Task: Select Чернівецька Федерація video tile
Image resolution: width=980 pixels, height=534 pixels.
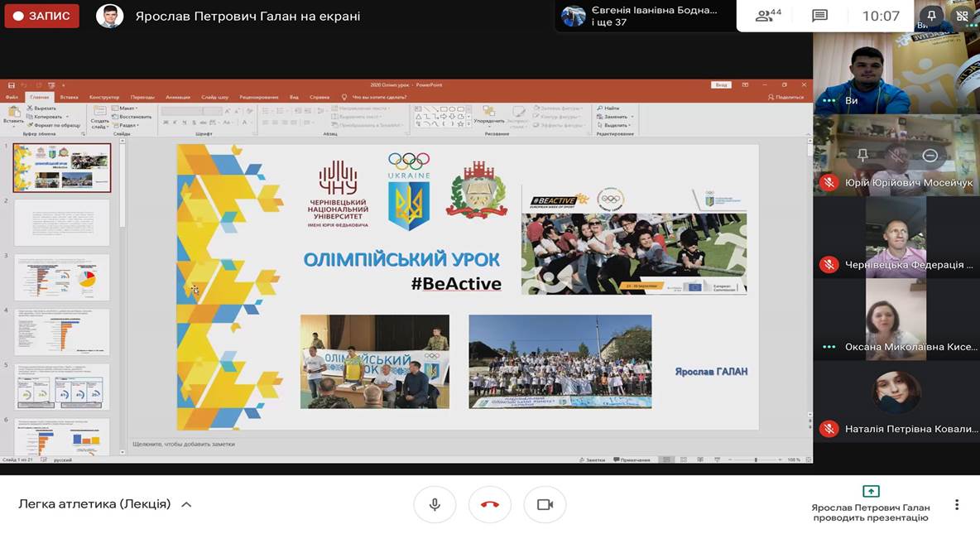Action: pyautogui.click(x=896, y=238)
